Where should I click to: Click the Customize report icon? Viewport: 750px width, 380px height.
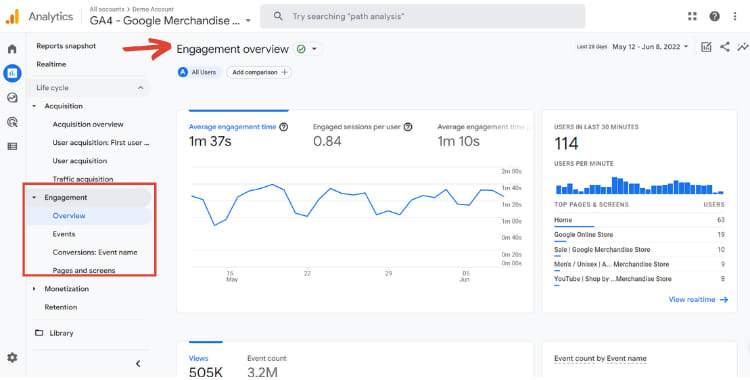point(706,47)
